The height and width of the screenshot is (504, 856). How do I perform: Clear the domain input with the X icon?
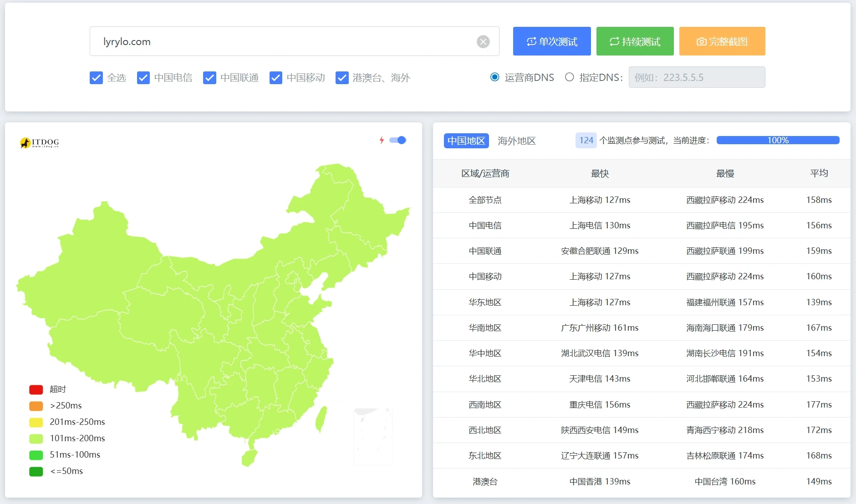click(483, 42)
